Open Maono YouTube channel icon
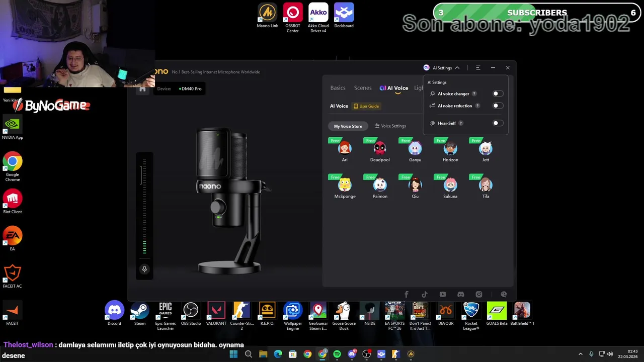 [443, 294]
